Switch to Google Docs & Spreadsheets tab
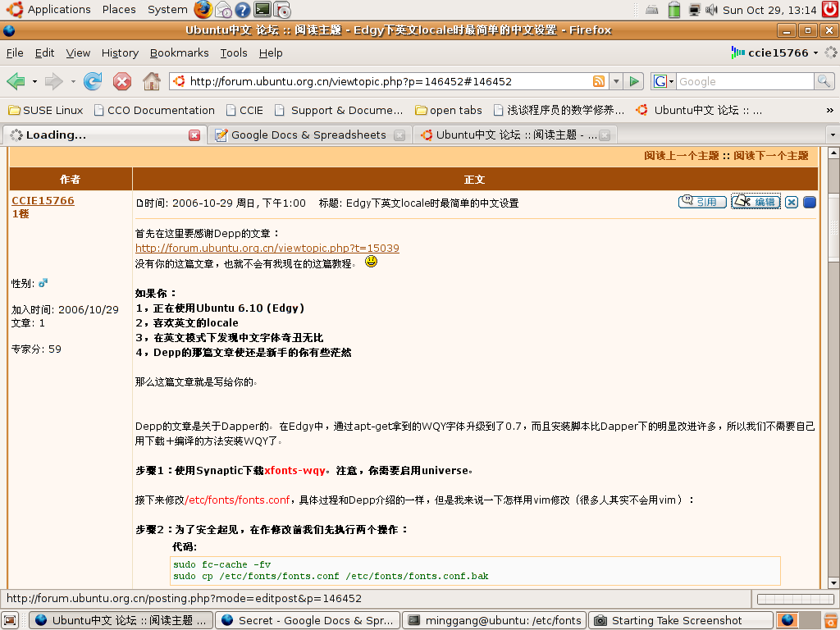The height and width of the screenshot is (630, 840). (308, 135)
